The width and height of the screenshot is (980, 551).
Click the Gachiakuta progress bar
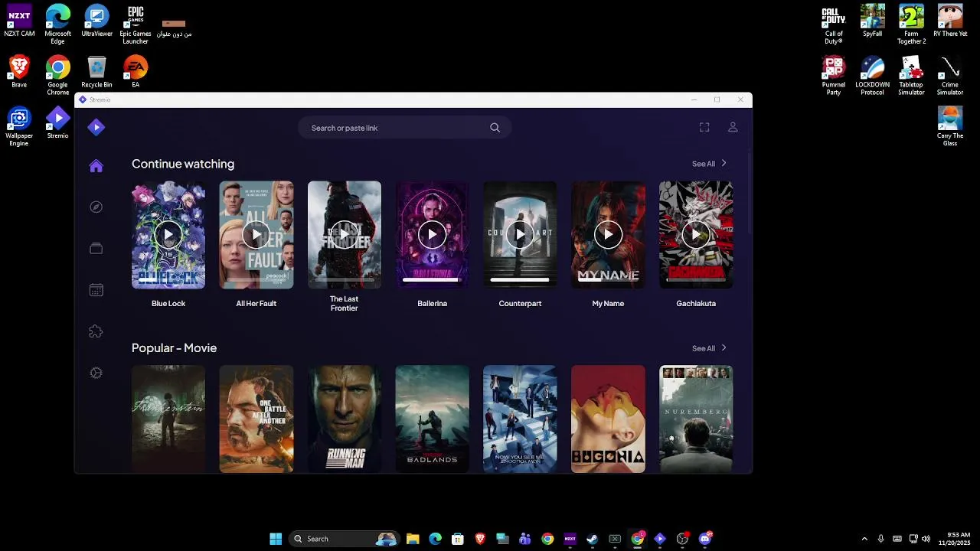tap(696, 280)
